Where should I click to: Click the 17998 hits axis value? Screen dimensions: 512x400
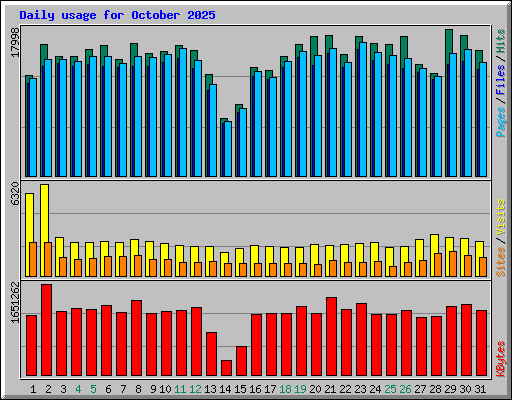15,42
